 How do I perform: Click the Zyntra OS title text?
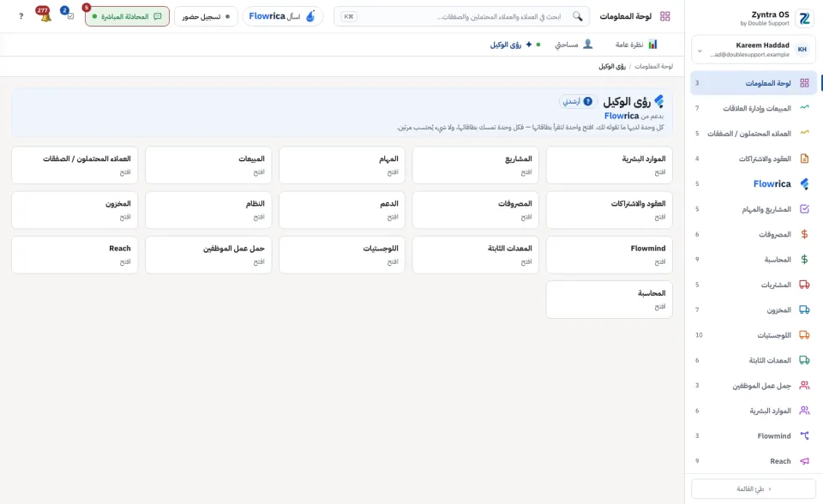(770, 15)
